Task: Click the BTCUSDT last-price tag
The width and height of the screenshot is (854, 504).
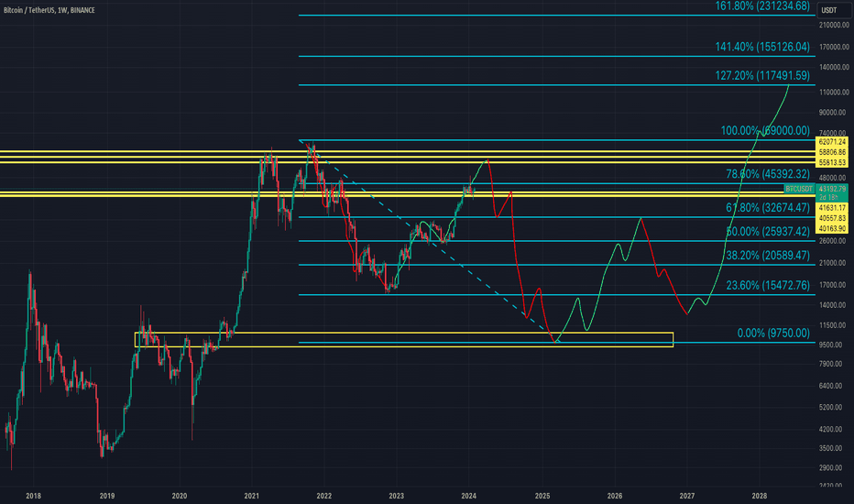Action: (799, 189)
